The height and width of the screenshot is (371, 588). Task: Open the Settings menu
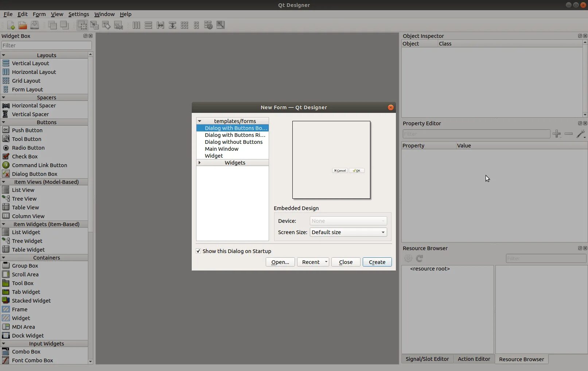tap(79, 14)
